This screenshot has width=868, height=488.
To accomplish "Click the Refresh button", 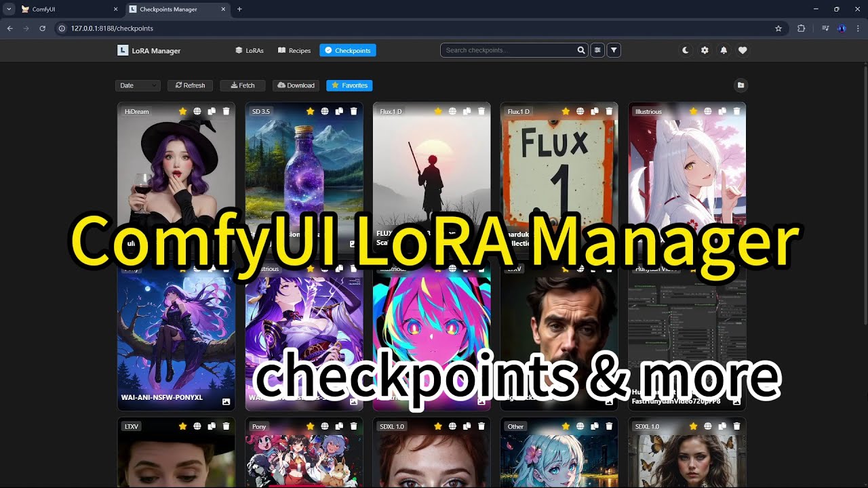I will coord(190,85).
